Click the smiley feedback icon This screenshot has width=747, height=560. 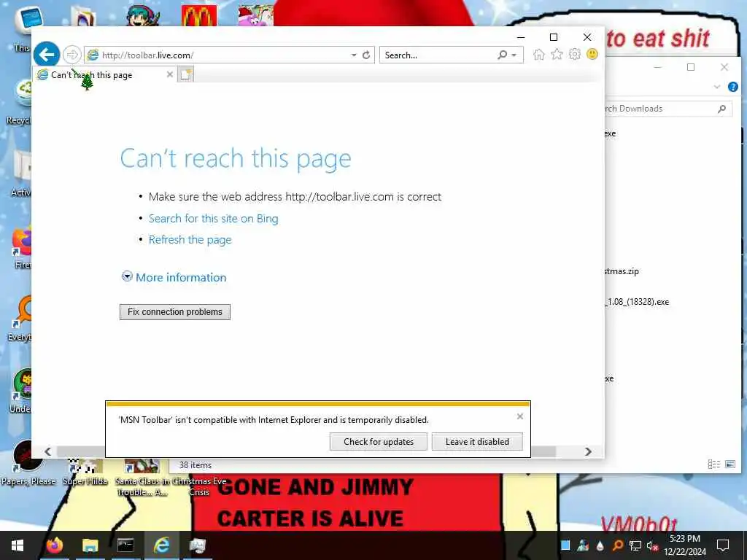592,54
